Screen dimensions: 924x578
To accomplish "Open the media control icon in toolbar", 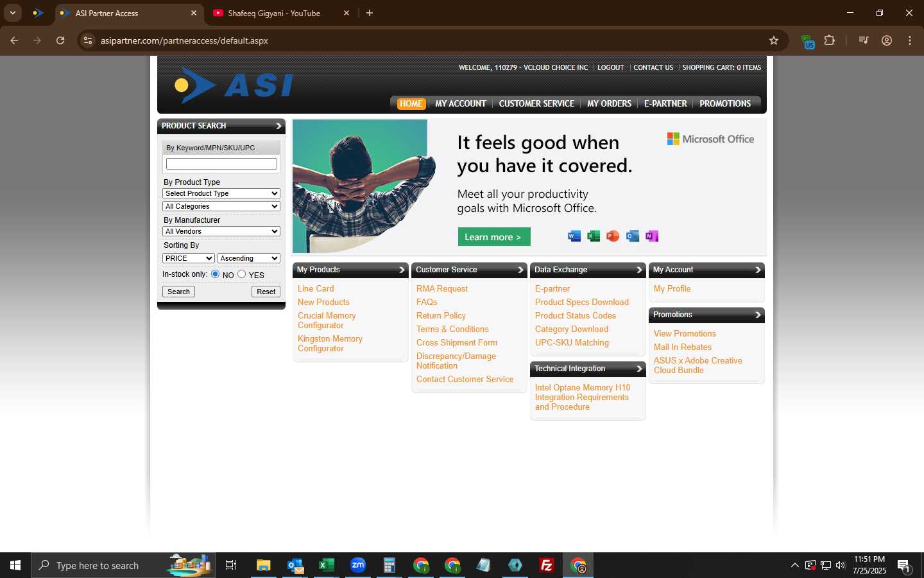I will 864,40.
